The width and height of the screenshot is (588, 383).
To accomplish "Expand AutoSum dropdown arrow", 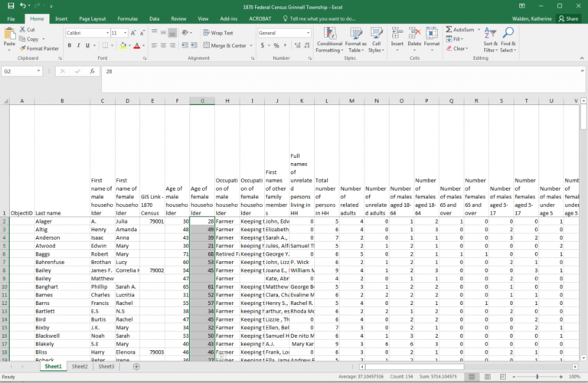I will tap(479, 30).
